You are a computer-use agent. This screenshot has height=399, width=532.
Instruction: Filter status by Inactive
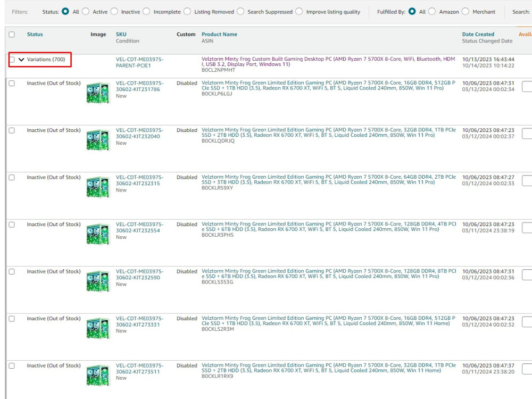(x=114, y=12)
